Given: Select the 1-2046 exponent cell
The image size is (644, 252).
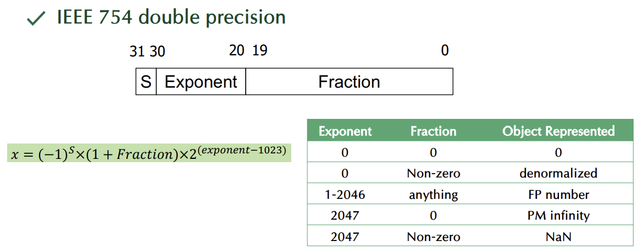Looking at the screenshot, I should tap(345, 194).
